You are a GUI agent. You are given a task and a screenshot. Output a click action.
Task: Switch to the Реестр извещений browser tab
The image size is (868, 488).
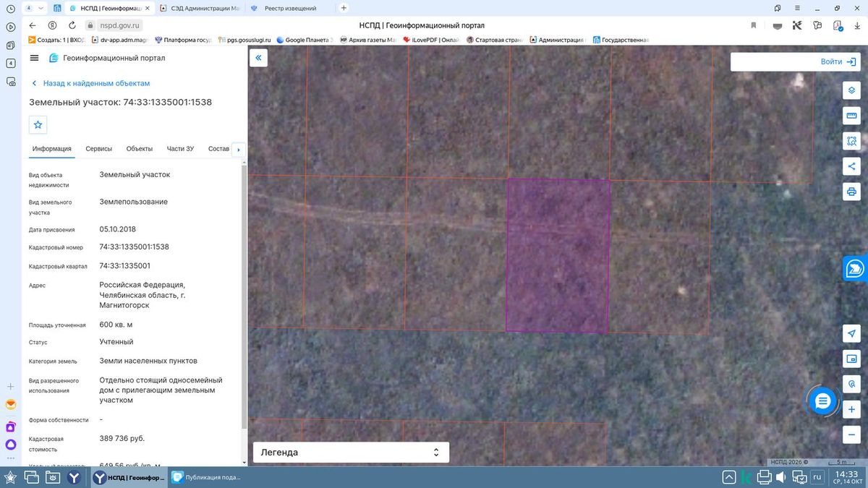coord(289,8)
